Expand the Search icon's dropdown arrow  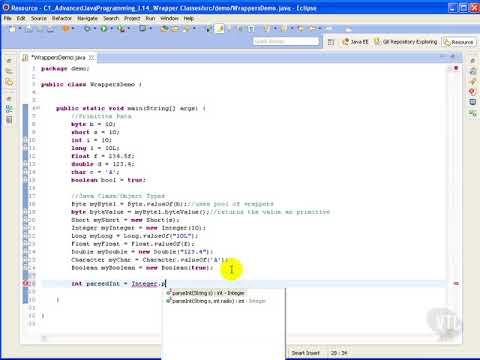pos(194,29)
